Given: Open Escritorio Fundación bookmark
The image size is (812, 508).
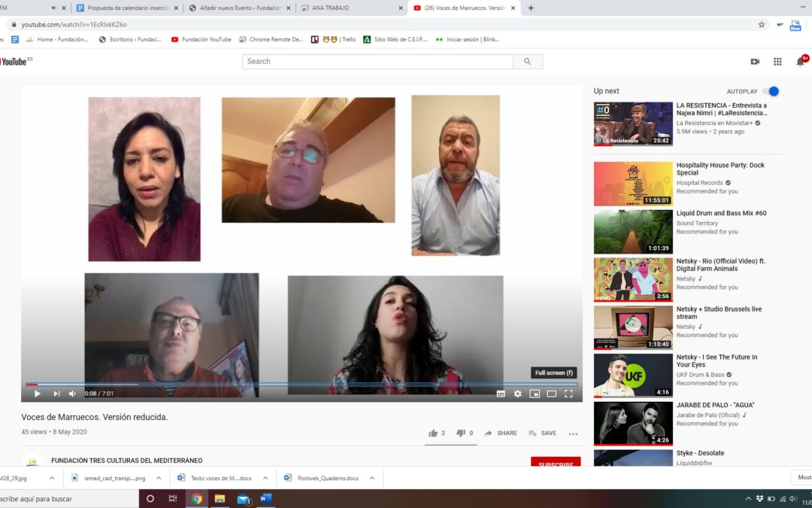Looking at the screenshot, I should coord(131,39).
